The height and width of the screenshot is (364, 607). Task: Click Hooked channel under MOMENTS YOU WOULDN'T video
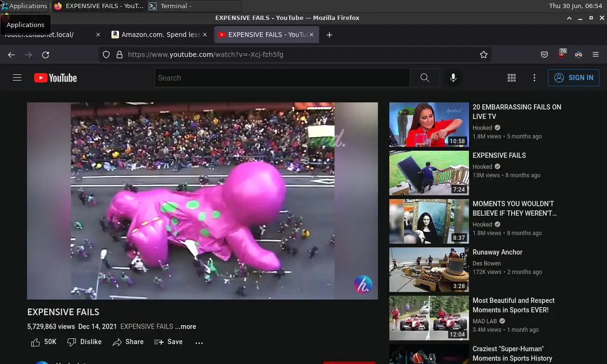coord(482,225)
